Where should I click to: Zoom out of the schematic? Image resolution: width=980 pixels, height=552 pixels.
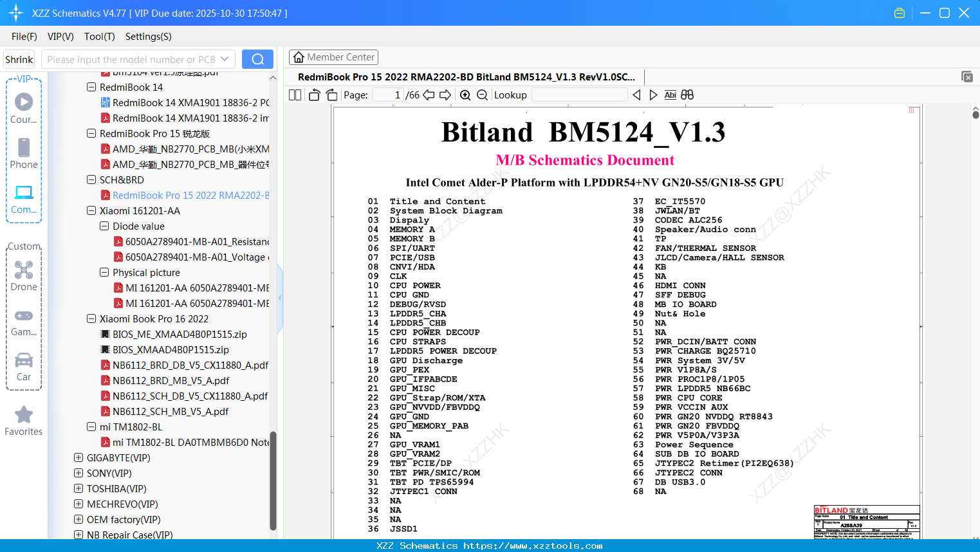coord(483,95)
